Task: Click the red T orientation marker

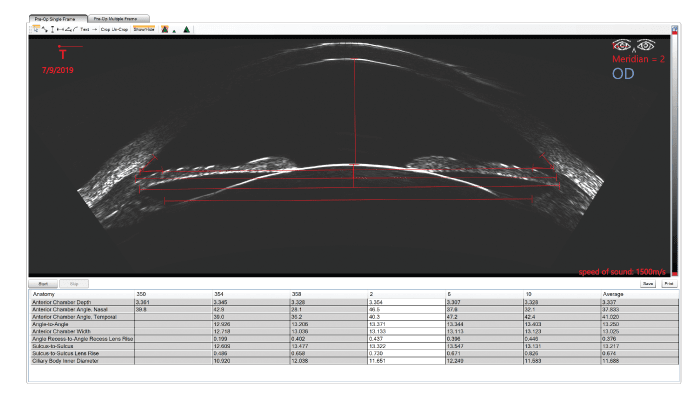Action: point(63,54)
